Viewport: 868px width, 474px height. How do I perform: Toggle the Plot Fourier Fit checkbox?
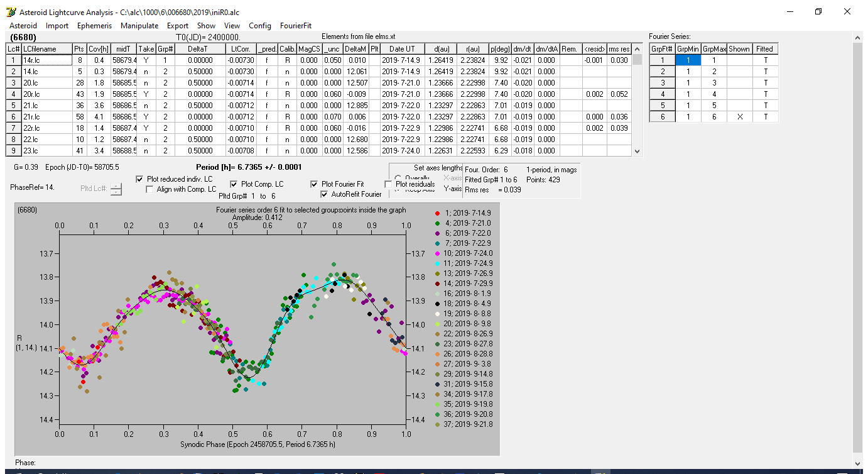tap(314, 184)
